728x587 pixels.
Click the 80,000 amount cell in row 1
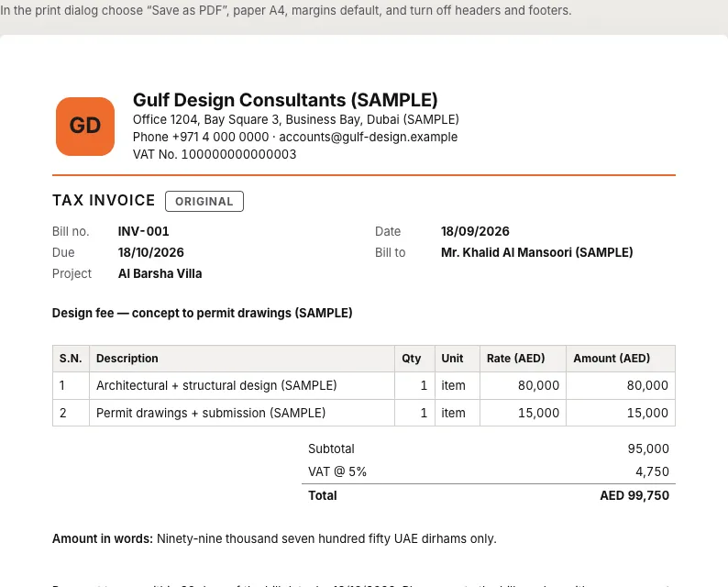[621, 385]
